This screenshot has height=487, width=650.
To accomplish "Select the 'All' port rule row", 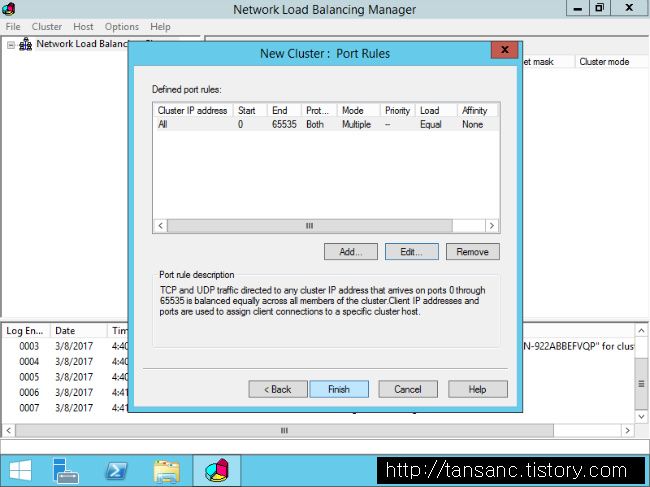I will pyautogui.click(x=326, y=124).
